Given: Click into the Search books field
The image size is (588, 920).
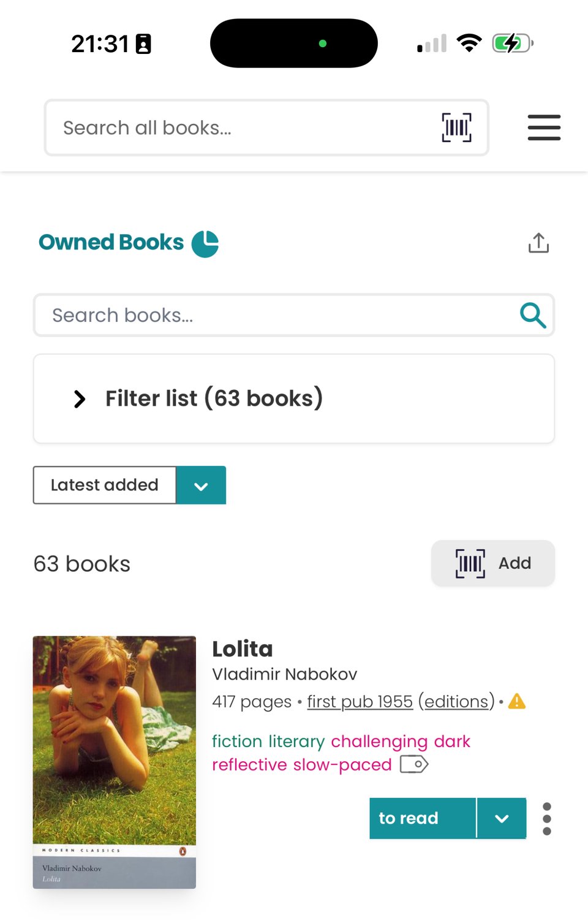Looking at the screenshot, I should point(276,315).
